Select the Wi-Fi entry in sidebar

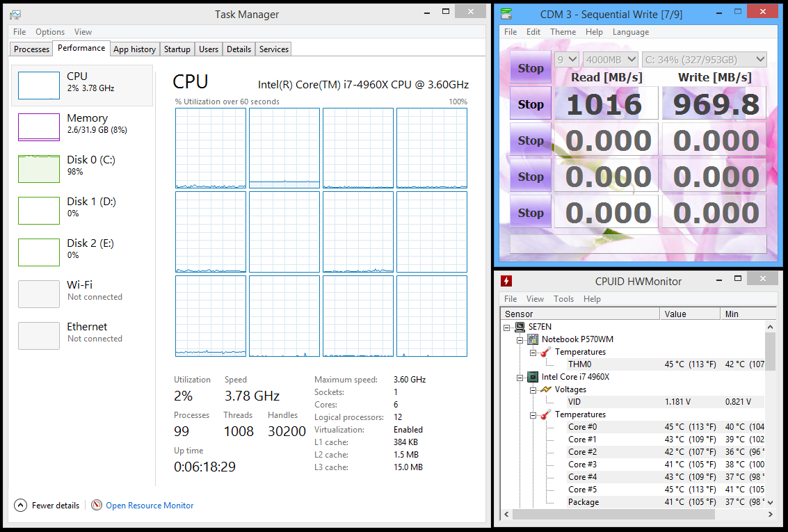click(x=82, y=293)
